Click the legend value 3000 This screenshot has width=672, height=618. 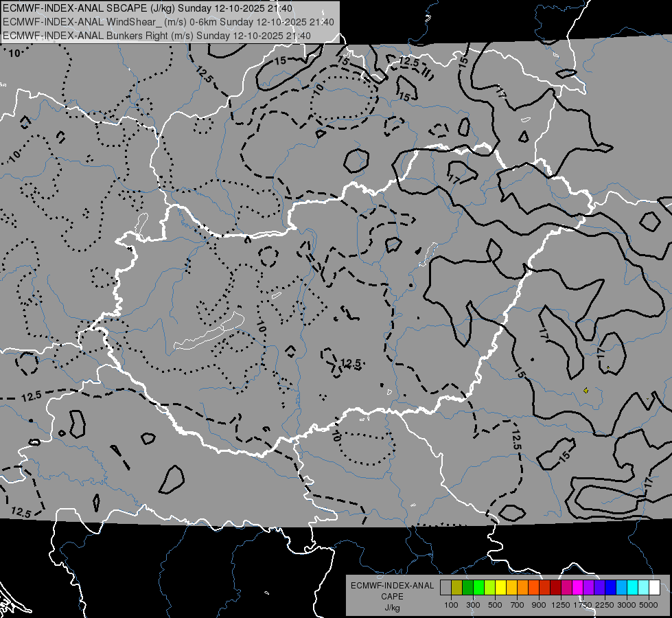[x=627, y=605]
